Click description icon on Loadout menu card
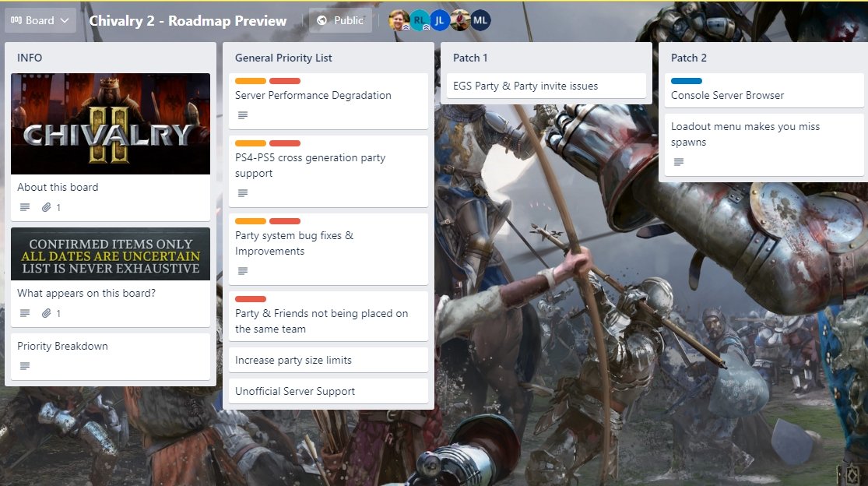Viewport: 868px width, 486px height. click(x=679, y=162)
